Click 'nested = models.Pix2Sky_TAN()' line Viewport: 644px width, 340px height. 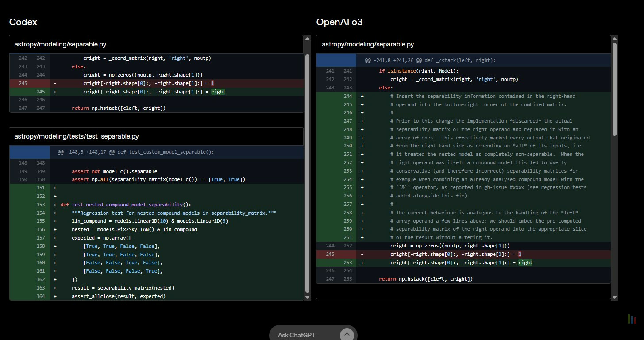pos(157,229)
